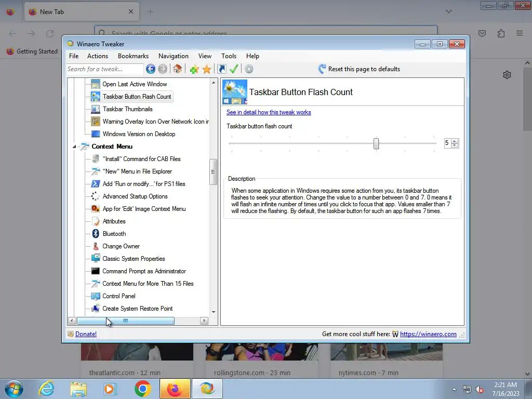The height and width of the screenshot is (399, 532).
Task: Go to Home page via house icon
Action: (177, 69)
